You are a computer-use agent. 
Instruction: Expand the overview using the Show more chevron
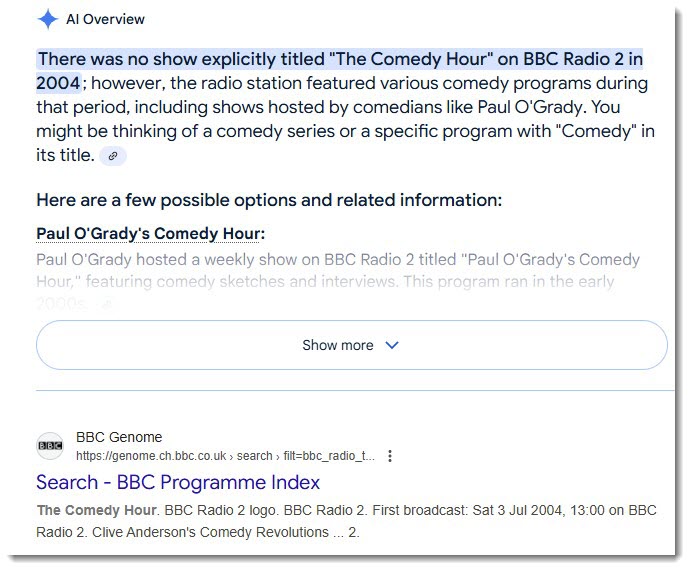[x=392, y=345]
